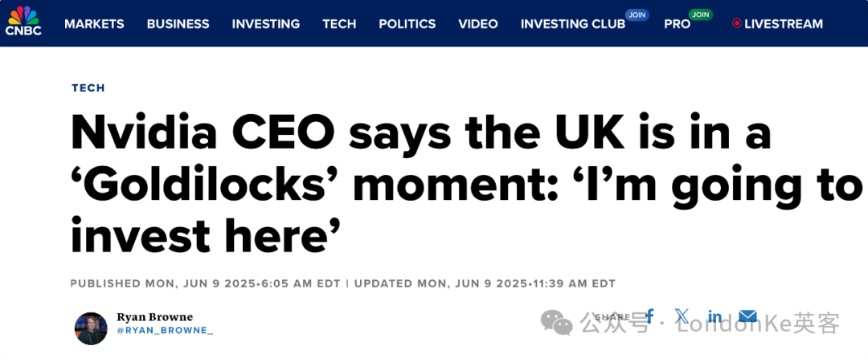
Task: Share article by email envelope icon
Action: [x=748, y=316]
